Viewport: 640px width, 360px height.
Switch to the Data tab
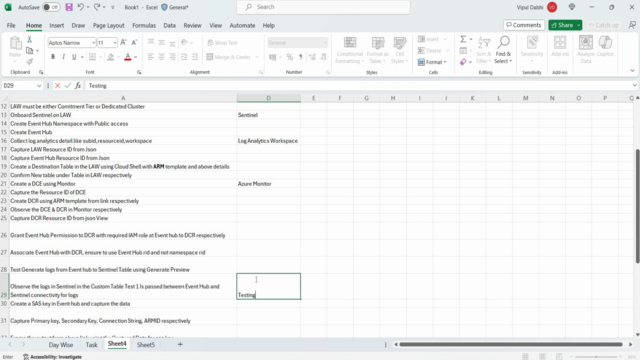tap(169, 25)
